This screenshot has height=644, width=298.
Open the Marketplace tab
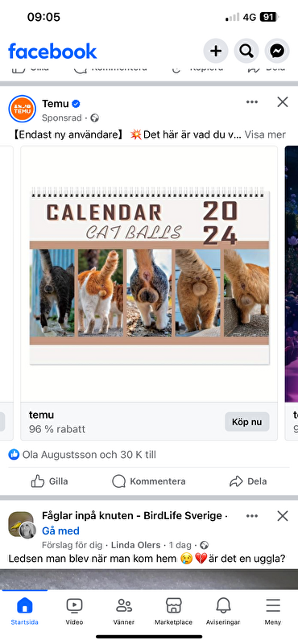coord(173,612)
